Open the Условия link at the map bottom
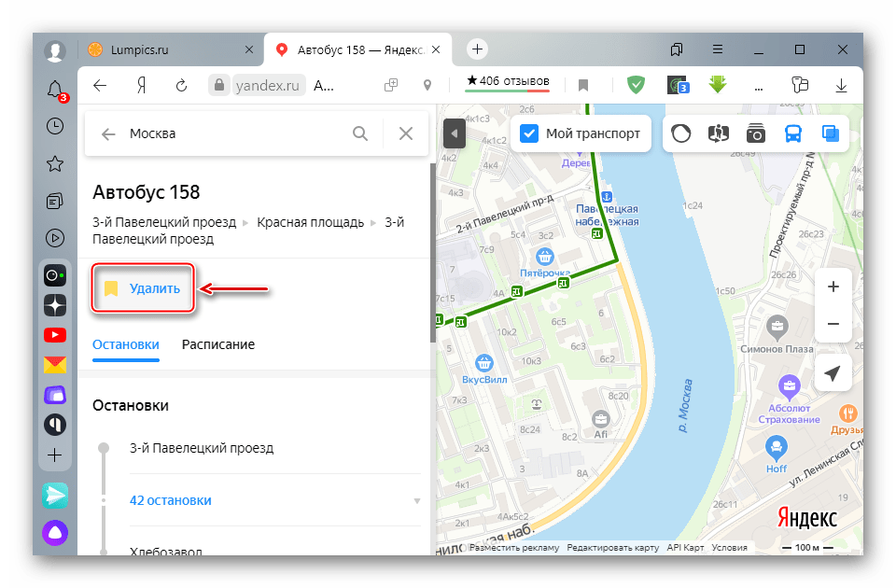This screenshot has height=588, width=896. tap(729, 548)
